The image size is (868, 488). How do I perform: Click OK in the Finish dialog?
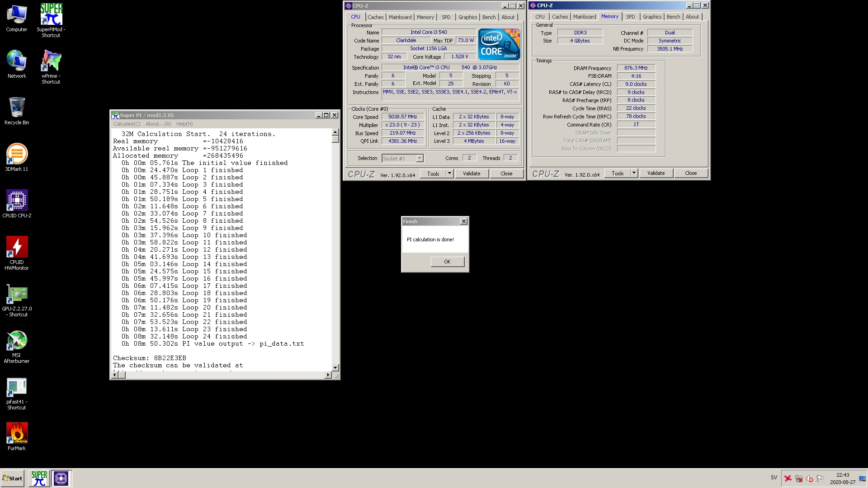click(x=447, y=262)
